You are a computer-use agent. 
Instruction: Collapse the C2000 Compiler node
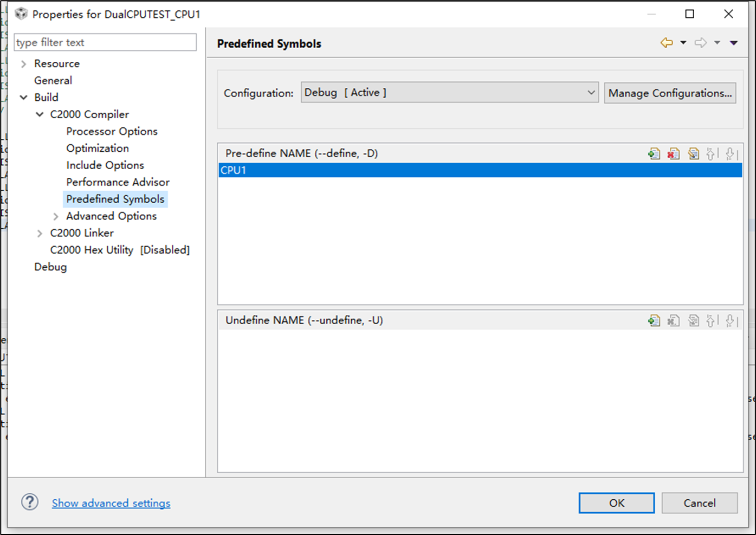[x=40, y=114]
